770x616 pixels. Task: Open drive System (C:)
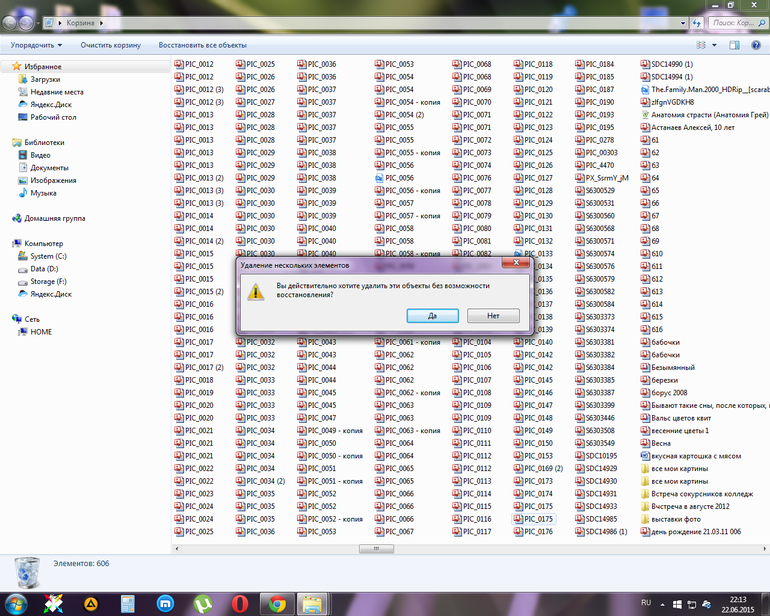click(47, 256)
